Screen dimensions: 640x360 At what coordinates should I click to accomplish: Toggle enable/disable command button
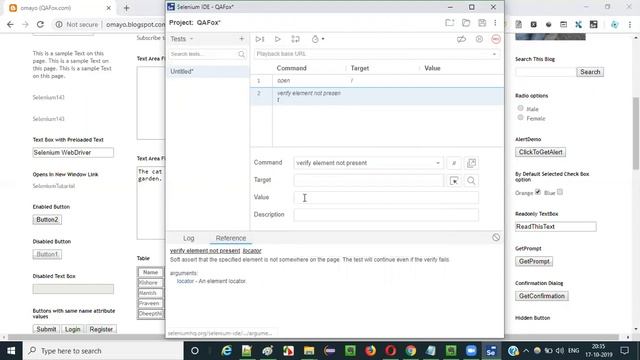(x=454, y=163)
